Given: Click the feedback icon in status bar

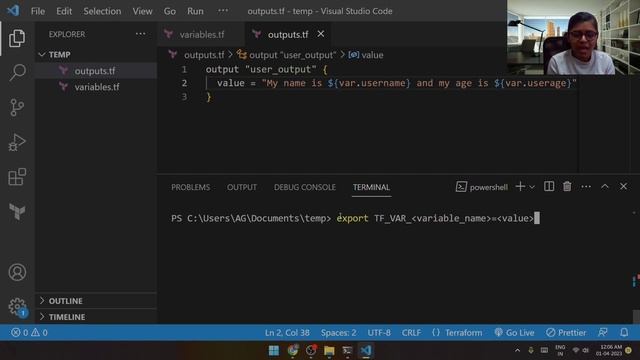Looking at the screenshot, I should [603, 333].
